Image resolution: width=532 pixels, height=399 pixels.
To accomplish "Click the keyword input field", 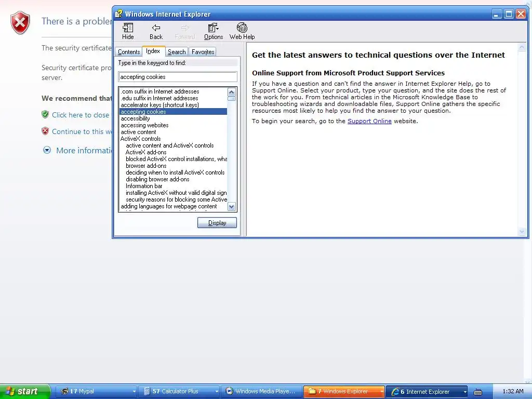I will (x=178, y=77).
